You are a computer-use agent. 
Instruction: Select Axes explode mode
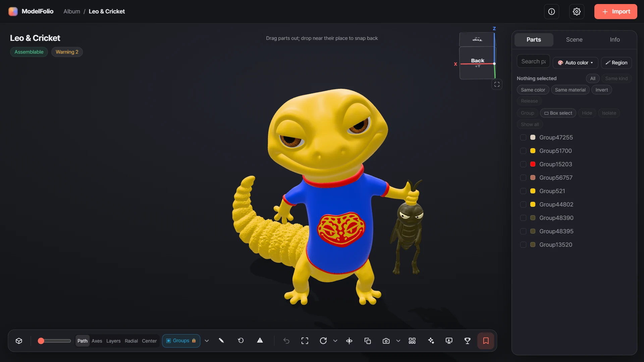pos(97,341)
